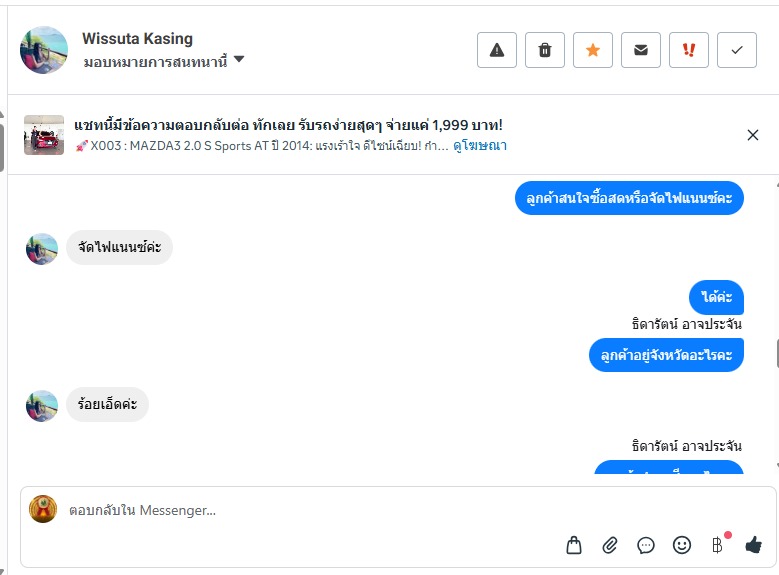
Task: Mark conversation done with checkmark icon
Action: click(x=737, y=50)
